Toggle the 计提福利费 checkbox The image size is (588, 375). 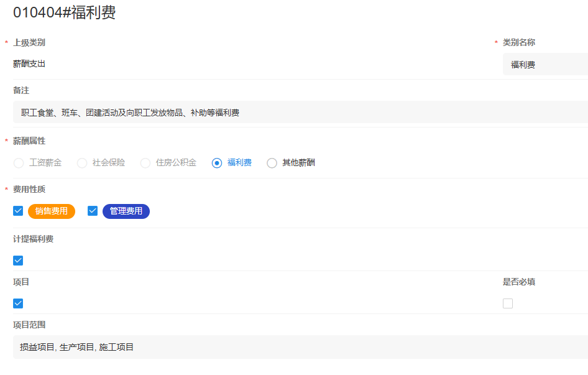pyautogui.click(x=18, y=261)
